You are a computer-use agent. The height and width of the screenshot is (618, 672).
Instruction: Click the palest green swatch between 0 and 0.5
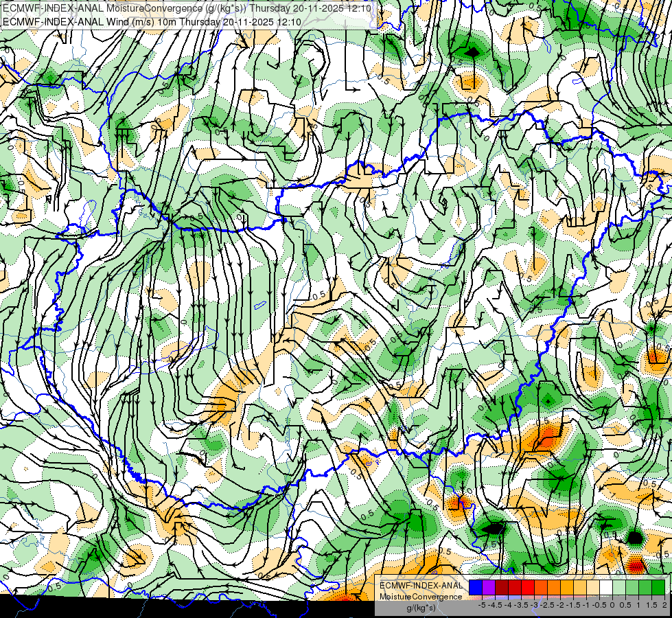619,588
